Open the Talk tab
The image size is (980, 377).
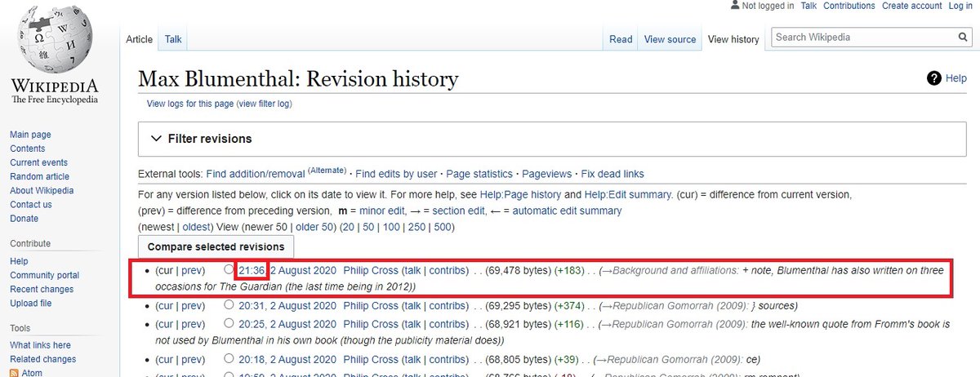click(173, 39)
